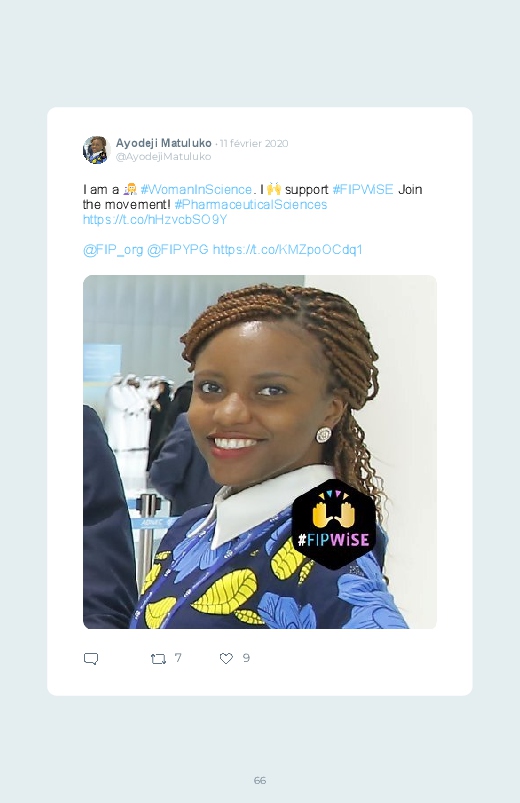Click the raised hands emoji in tweet

coord(274,189)
